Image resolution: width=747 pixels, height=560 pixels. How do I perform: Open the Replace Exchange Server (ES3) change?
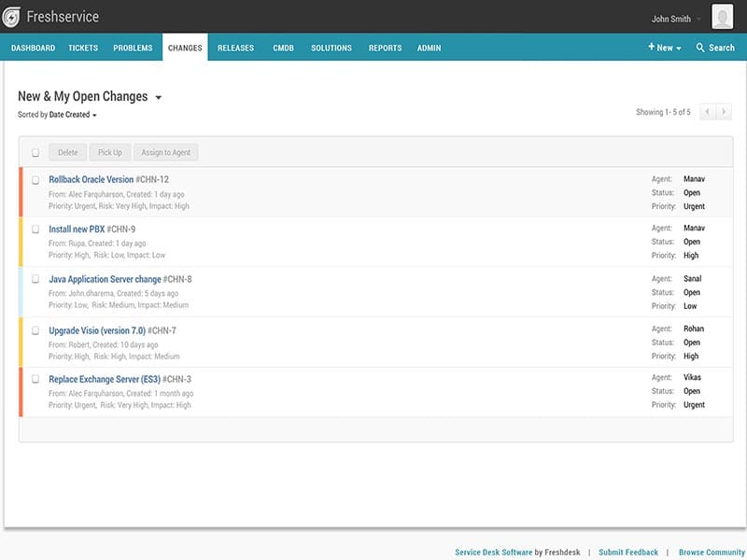tap(105, 380)
